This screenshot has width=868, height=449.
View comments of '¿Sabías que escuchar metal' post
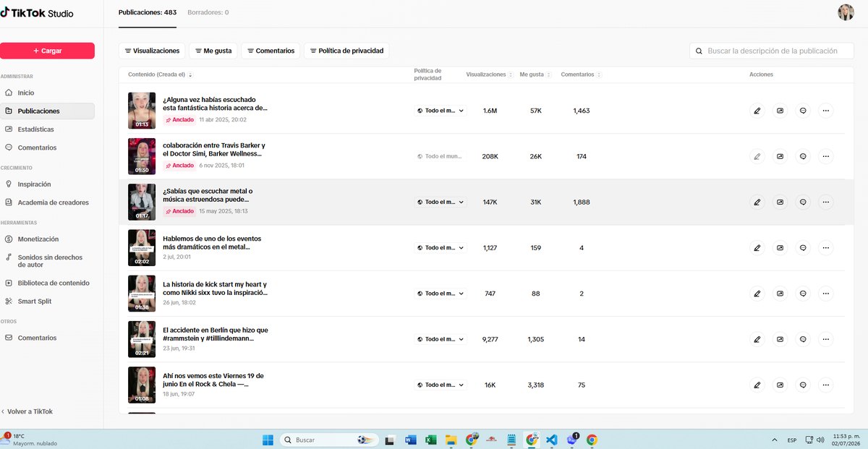tap(803, 202)
